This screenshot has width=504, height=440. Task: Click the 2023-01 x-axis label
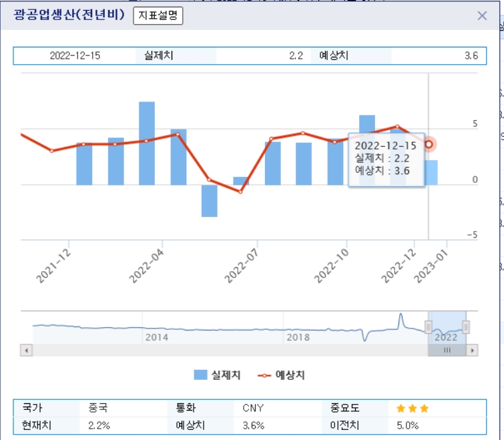click(431, 266)
